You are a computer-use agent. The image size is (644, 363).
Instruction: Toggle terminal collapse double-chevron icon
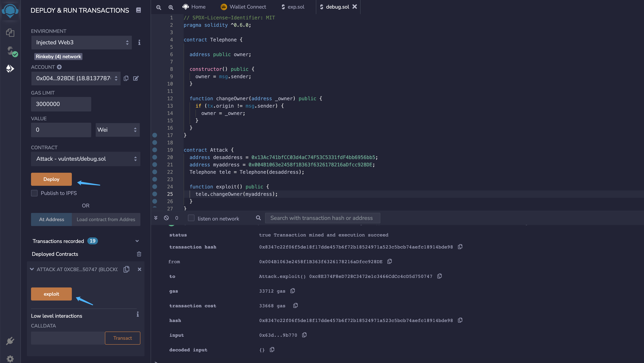point(156,218)
